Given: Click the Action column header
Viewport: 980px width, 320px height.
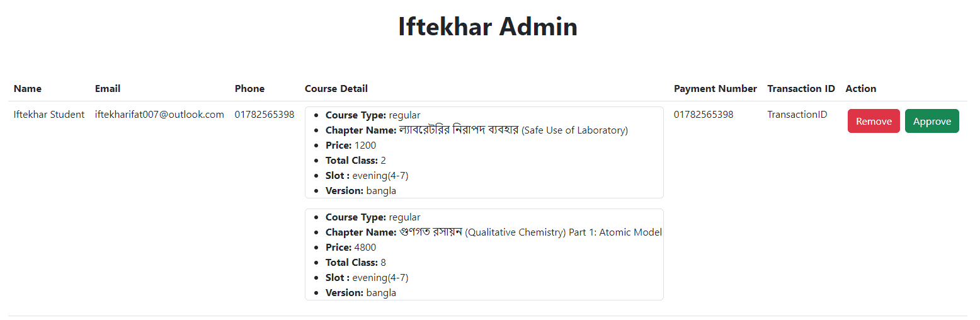Looking at the screenshot, I should 861,89.
